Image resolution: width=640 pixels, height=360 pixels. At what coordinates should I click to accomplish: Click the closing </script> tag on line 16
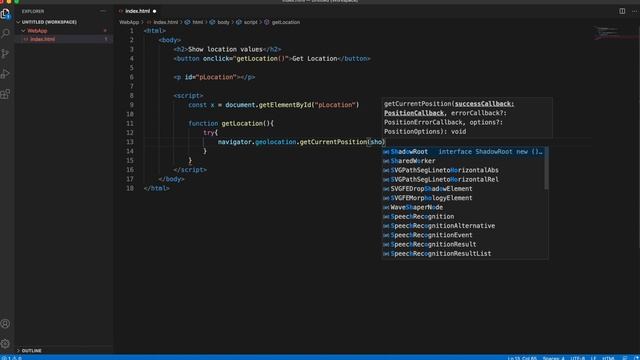[x=190, y=170]
